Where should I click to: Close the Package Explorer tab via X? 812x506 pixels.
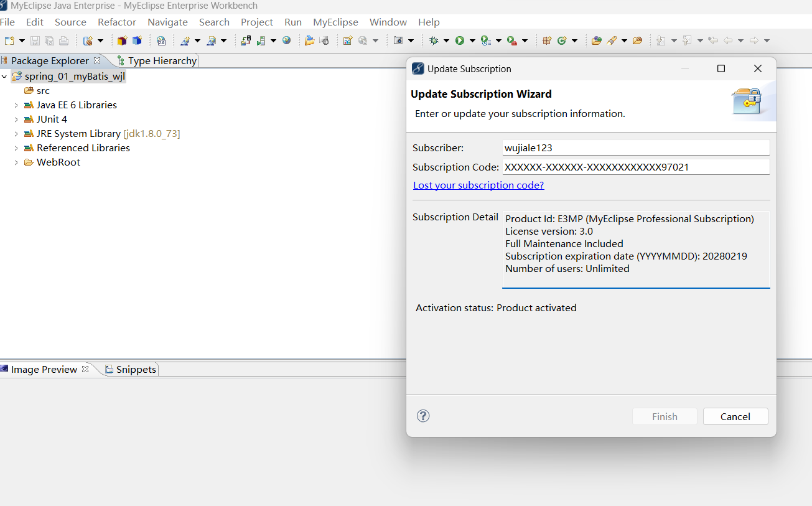tap(97, 60)
